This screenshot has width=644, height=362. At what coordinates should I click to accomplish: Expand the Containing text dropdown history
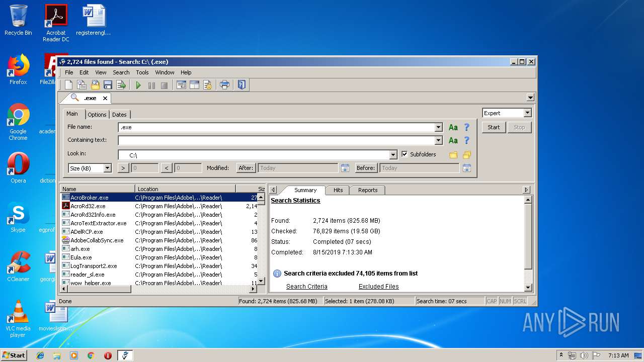[438, 140]
